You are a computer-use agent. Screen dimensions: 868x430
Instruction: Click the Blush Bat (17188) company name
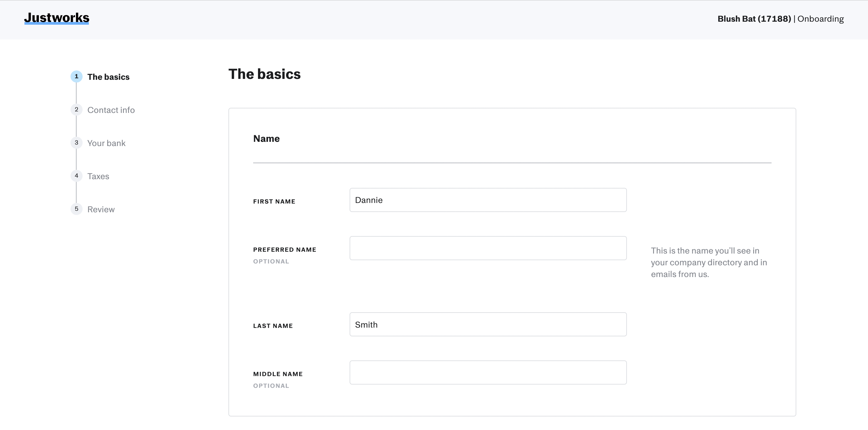(x=754, y=19)
